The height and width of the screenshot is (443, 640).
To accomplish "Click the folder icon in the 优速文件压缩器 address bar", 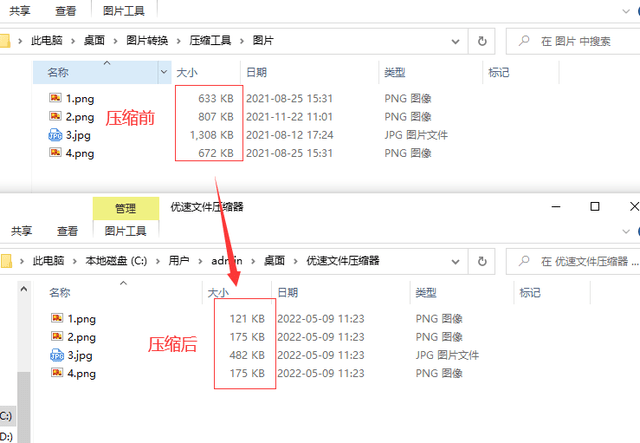I will [6, 261].
